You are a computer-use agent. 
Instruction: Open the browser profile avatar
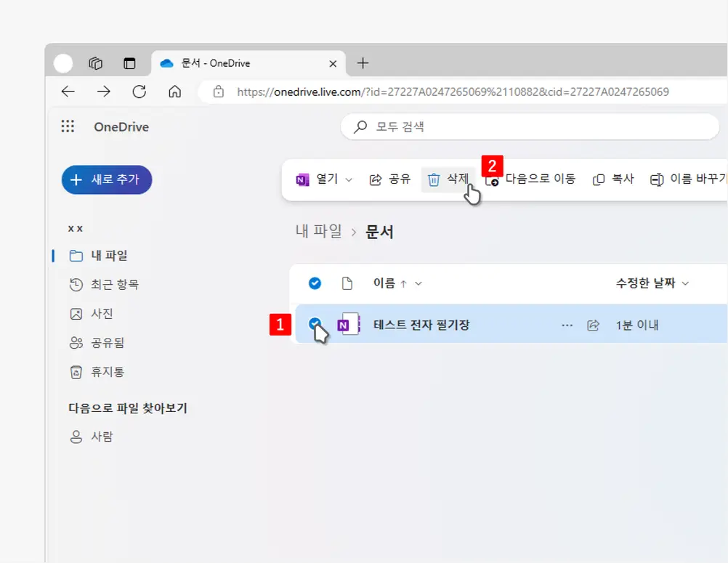coord(63,63)
